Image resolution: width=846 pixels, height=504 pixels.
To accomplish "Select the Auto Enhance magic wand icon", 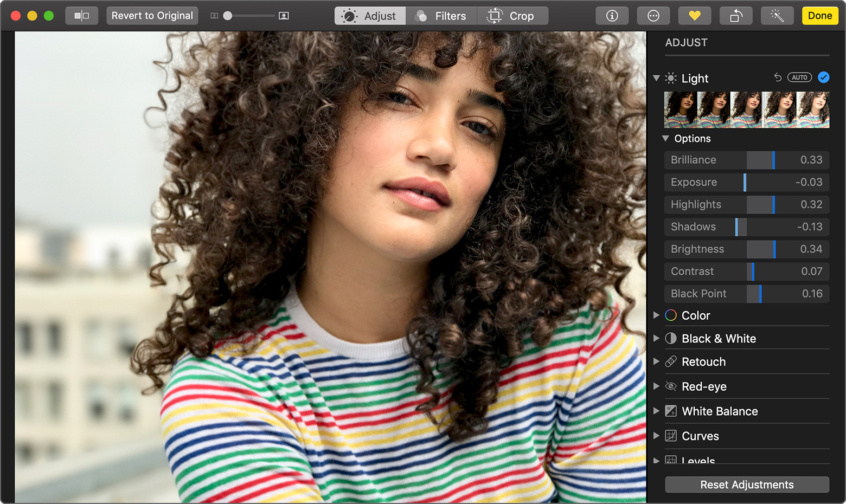I will coord(777,15).
